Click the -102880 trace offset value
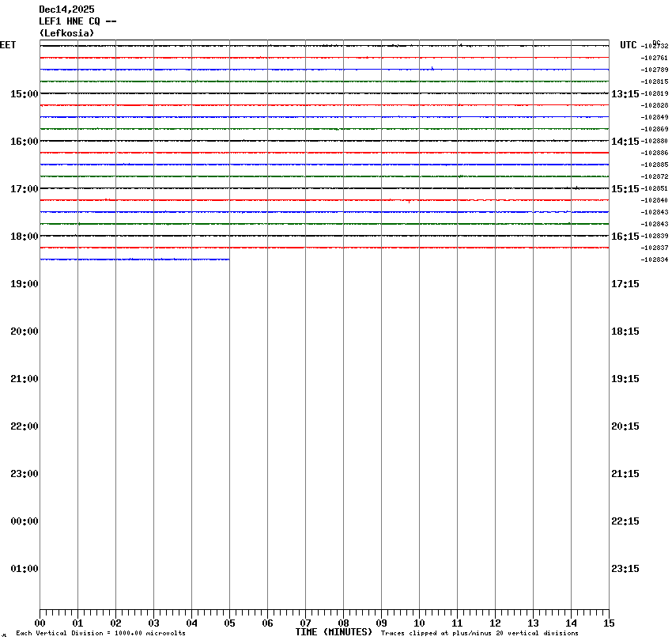 [655, 141]
